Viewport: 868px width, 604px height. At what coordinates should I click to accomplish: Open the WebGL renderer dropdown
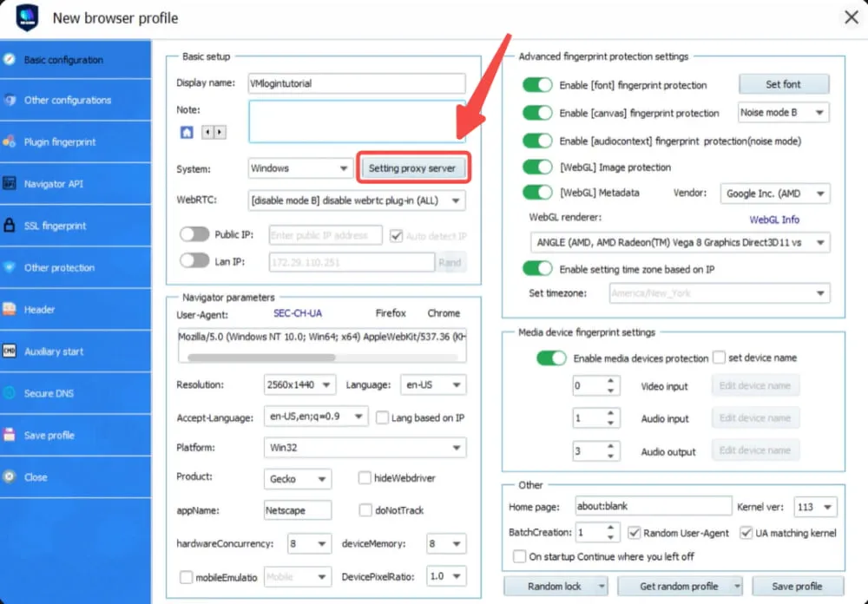click(680, 242)
